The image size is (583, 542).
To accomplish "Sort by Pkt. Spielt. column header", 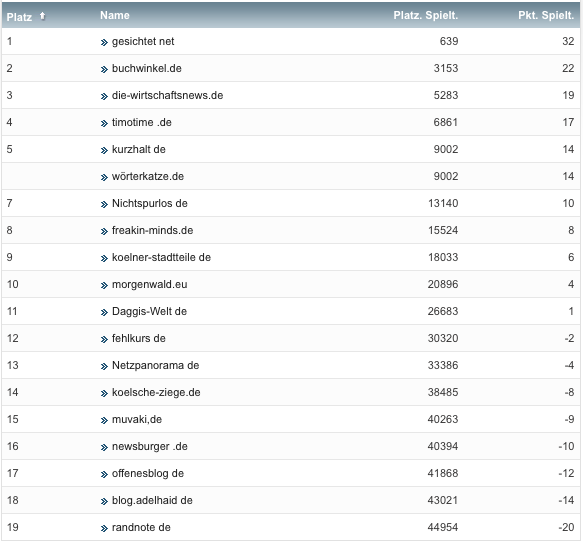I will [x=546, y=15].
